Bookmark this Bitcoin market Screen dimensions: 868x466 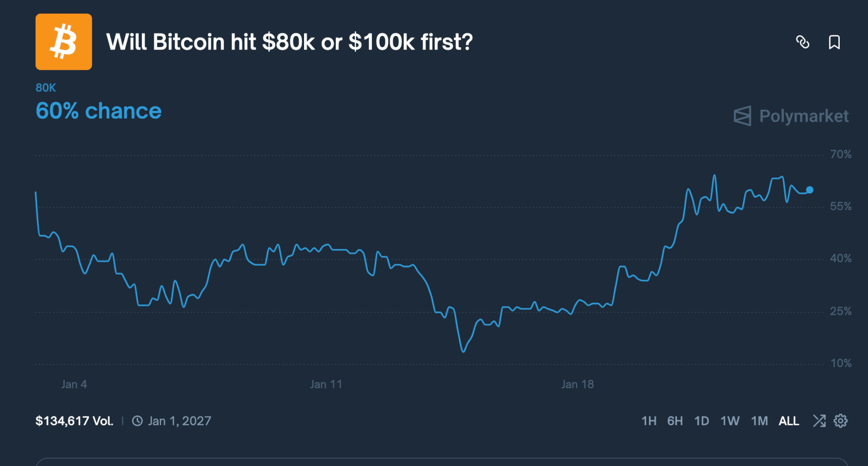834,42
